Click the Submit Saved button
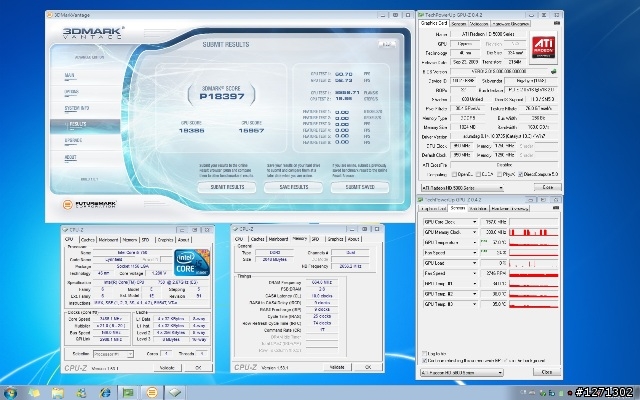 point(360,187)
